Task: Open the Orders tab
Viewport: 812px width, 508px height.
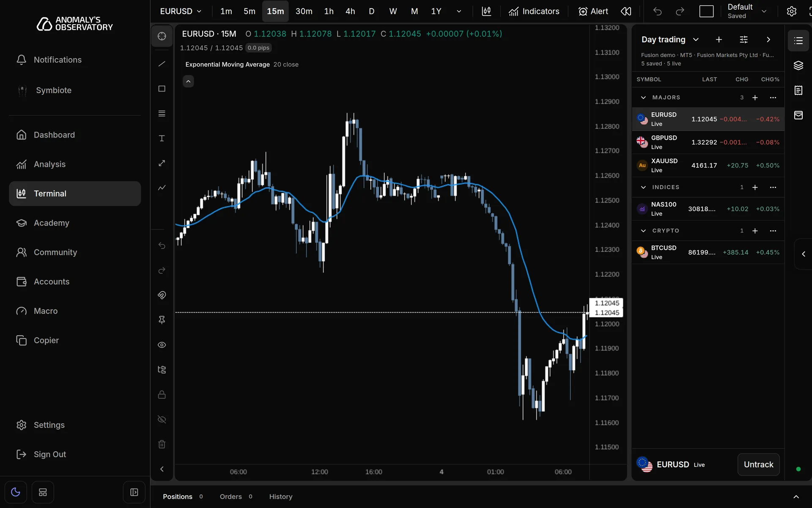Action: click(x=236, y=497)
